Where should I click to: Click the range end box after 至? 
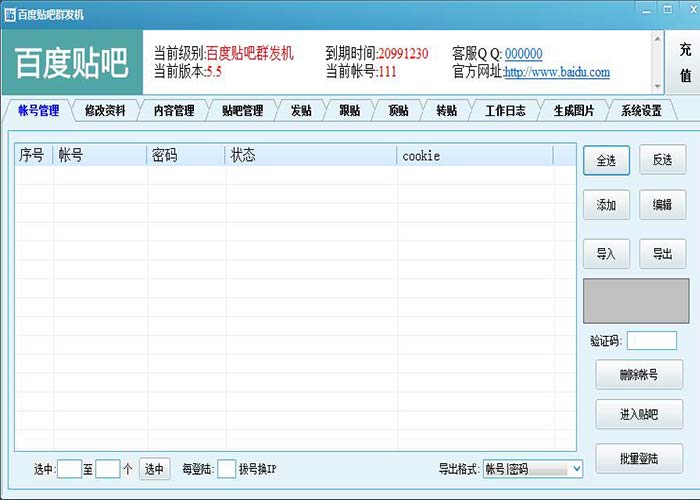pyautogui.click(x=108, y=469)
